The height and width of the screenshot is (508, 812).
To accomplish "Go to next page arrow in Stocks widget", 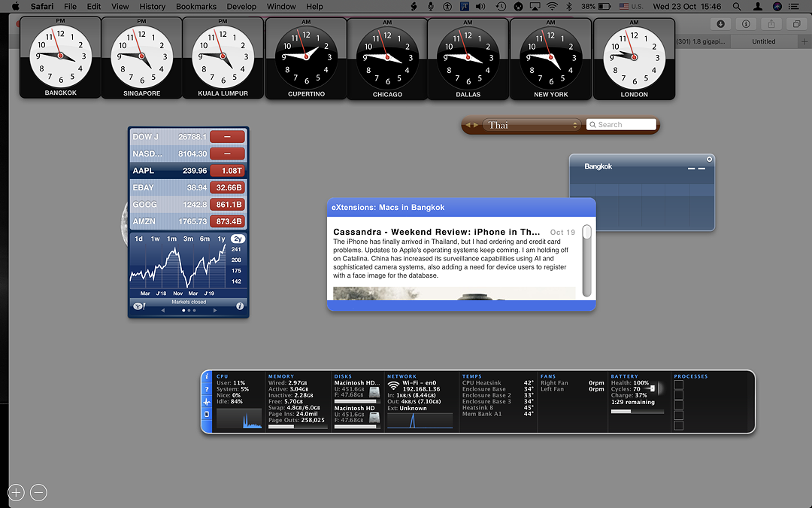I will [x=215, y=311].
